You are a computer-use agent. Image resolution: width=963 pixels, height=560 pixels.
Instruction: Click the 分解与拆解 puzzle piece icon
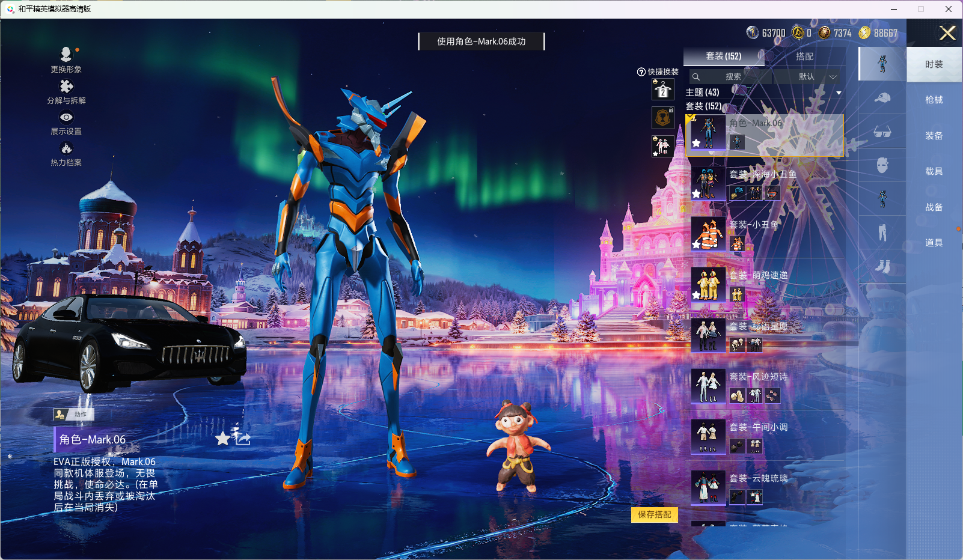coord(66,87)
